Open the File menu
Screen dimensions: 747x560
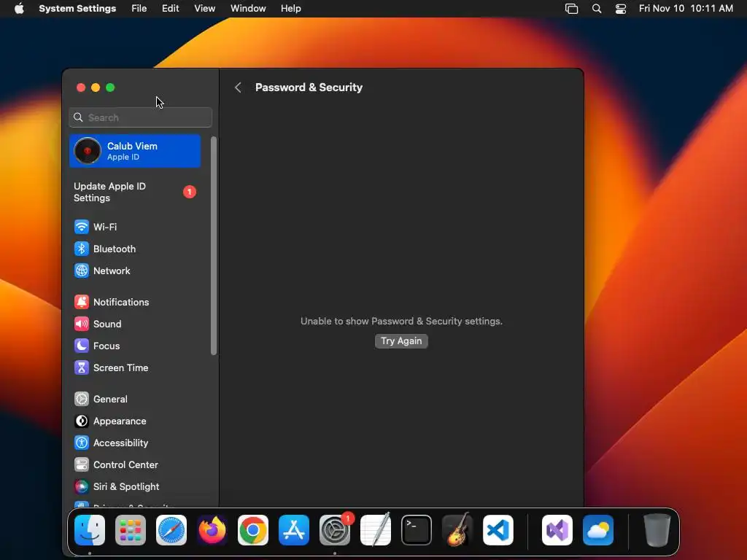point(139,9)
